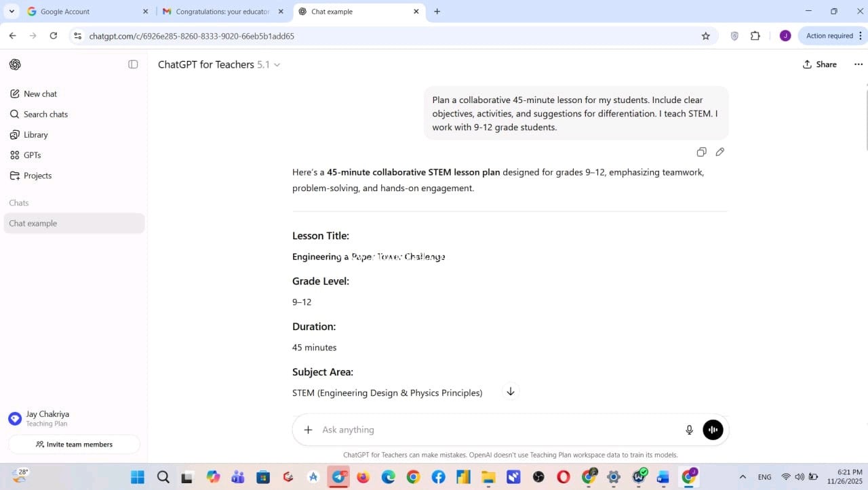The width and height of the screenshot is (868, 490).
Task: Bookmark this page with star icon
Action: point(705,36)
